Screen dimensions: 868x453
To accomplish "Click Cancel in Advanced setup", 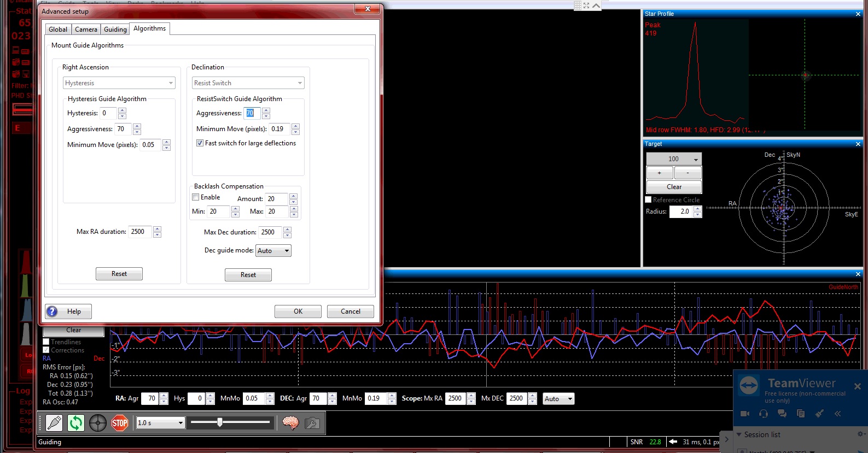I will click(351, 311).
